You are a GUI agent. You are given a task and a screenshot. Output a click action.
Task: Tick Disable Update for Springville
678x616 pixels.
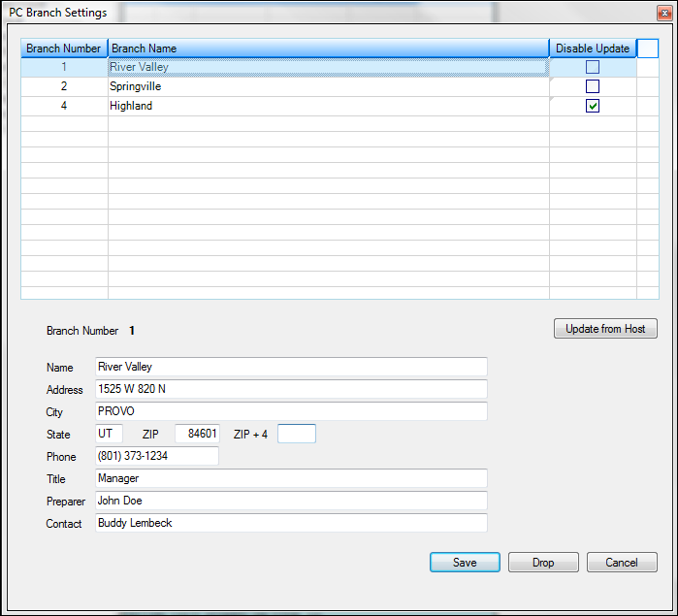[x=593, y=86]
